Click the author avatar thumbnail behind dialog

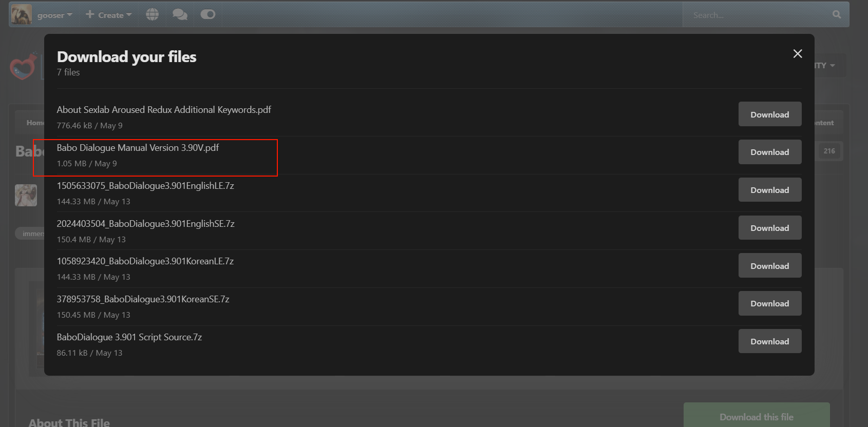[26, 195]
